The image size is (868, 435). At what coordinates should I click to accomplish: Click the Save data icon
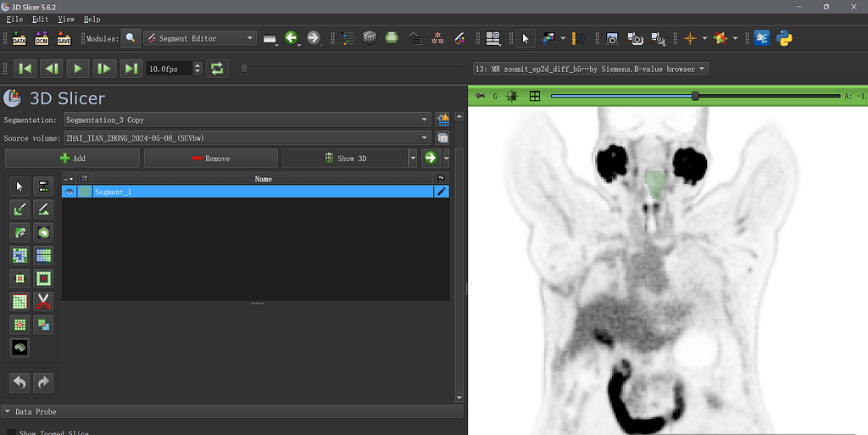click(x=64, y=38)
